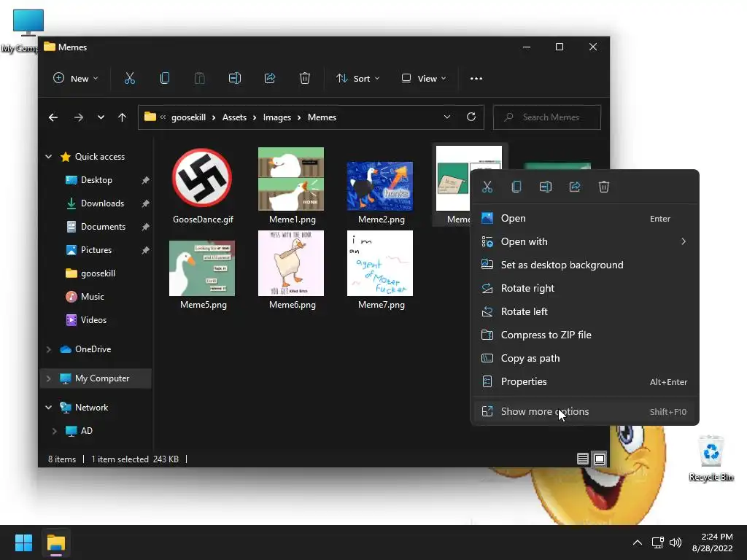Collapse the Network tree node
The height and width of the screenshot is (560, 747).
(49, 408)
